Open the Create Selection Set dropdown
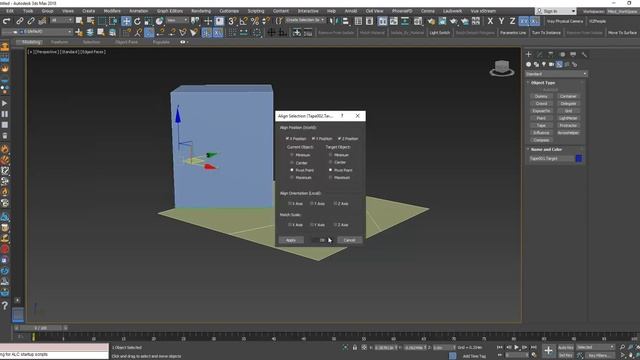 [x=304, y=20]
